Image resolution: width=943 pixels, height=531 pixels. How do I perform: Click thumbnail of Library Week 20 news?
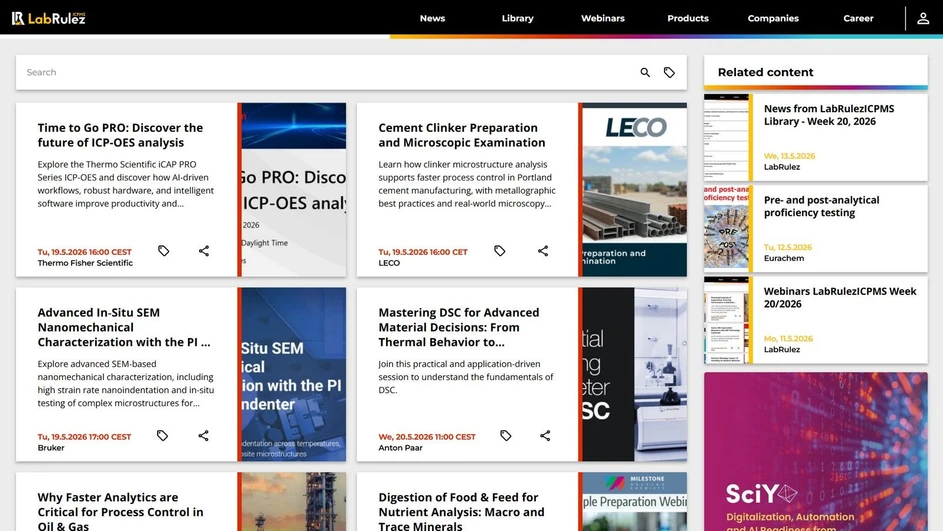(x=726, y=137)
